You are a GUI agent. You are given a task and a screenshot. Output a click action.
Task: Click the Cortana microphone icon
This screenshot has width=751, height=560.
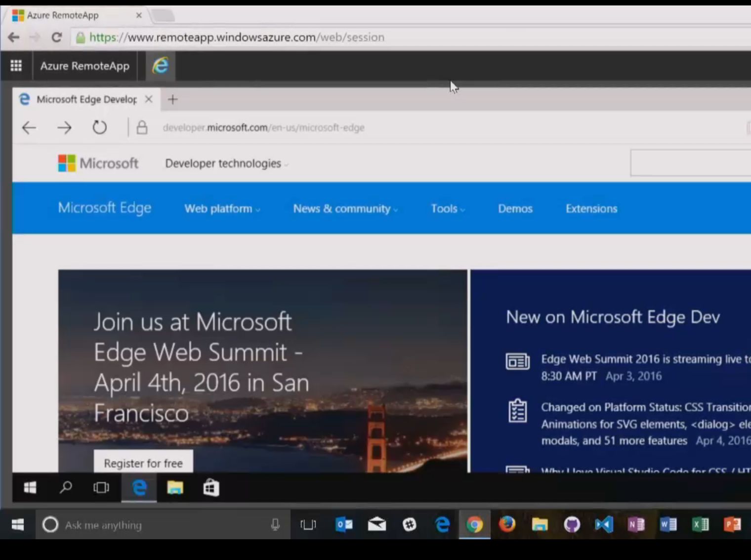pos(275,524)
